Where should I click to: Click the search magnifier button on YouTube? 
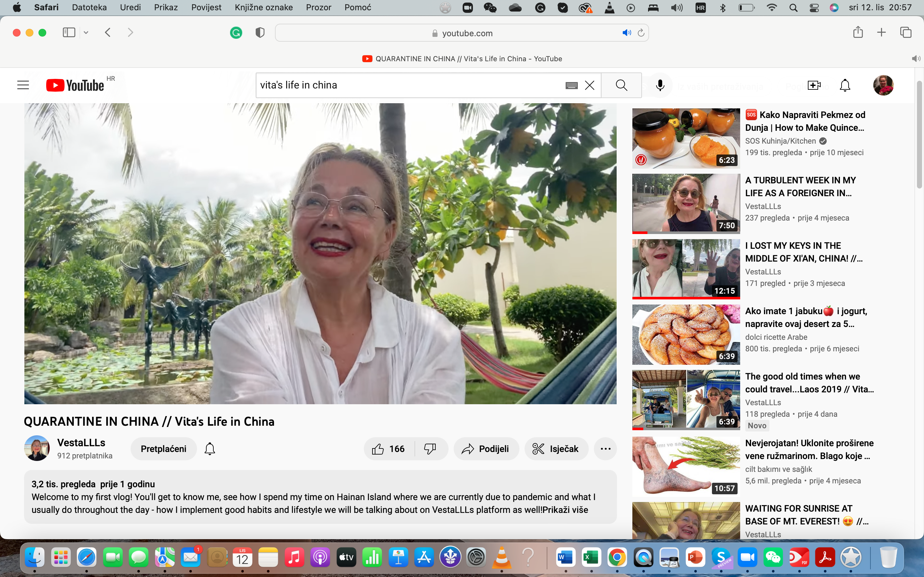click(621, 85)
